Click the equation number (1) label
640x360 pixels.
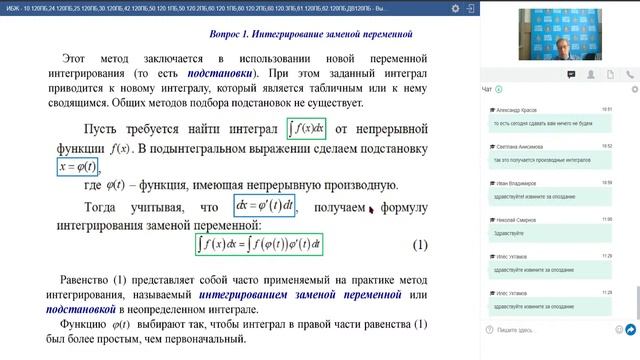click(420, 245)
